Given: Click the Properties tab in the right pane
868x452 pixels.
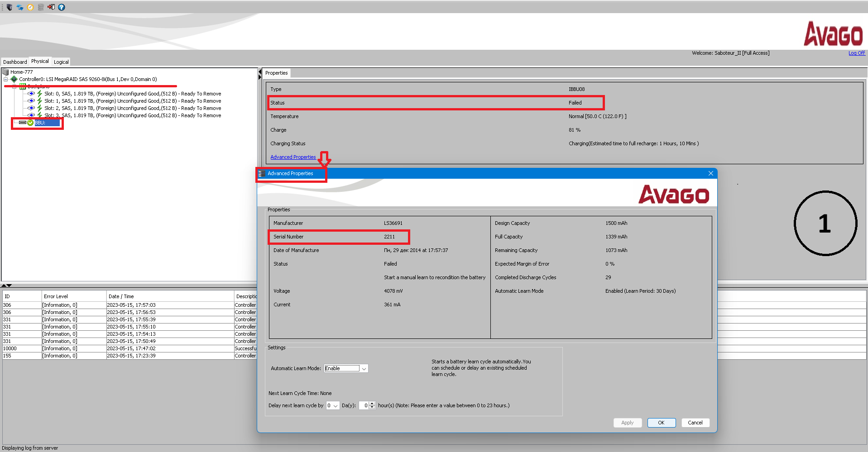Looking at the screenshot, I should coord(276,73).
